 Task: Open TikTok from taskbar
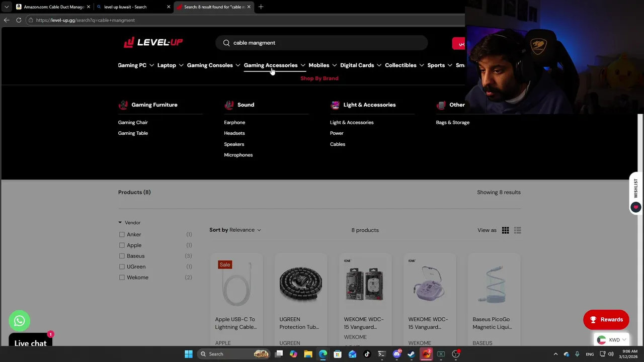tap(367, 354)
